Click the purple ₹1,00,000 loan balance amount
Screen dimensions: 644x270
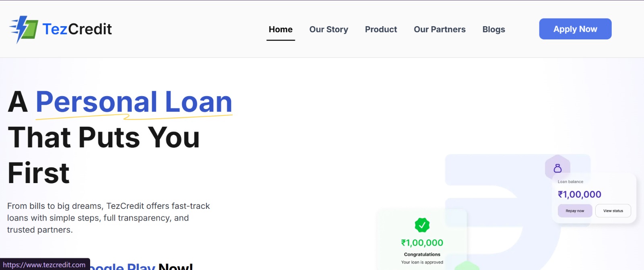(579, 195)
